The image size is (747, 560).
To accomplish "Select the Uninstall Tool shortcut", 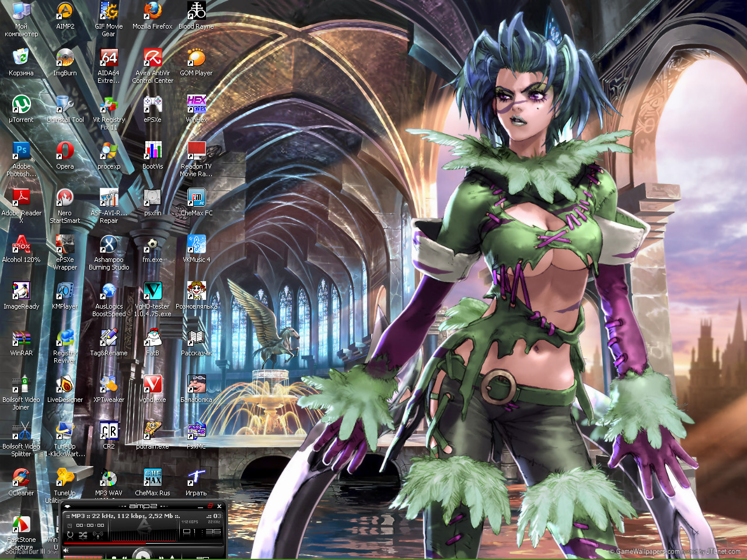I will coord(65,104).
